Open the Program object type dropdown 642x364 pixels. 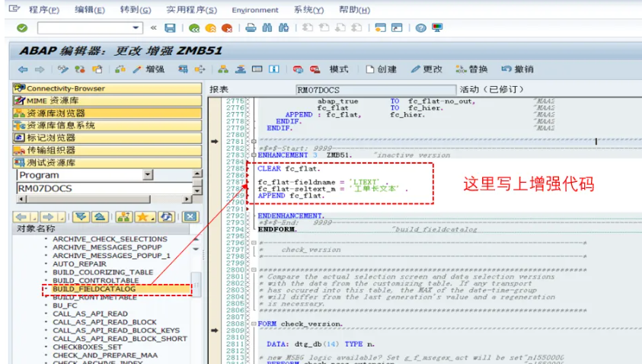pos(149,175)
